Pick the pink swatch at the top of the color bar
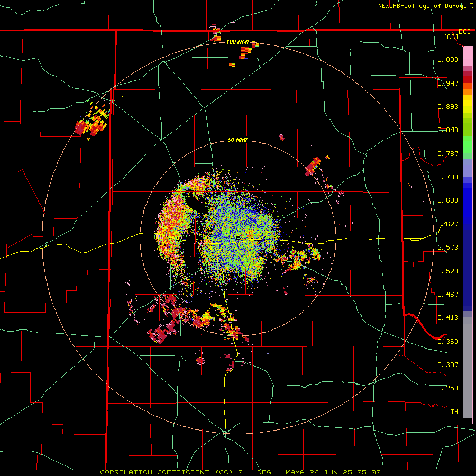 tap(467, 56)
